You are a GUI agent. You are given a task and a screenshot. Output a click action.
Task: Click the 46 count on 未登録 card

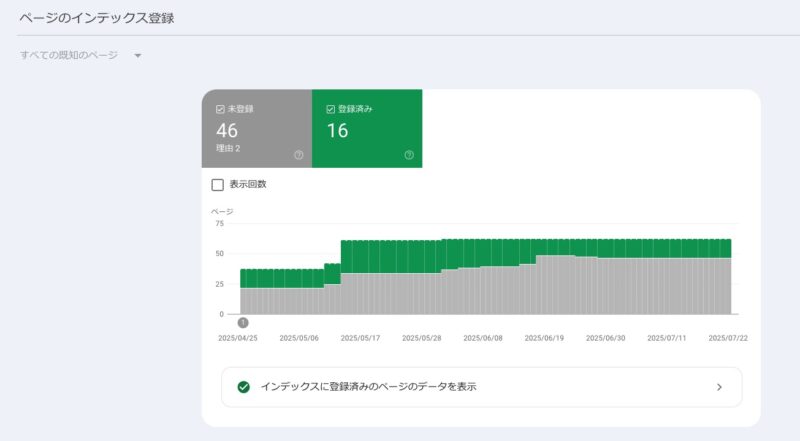[227, 131]
